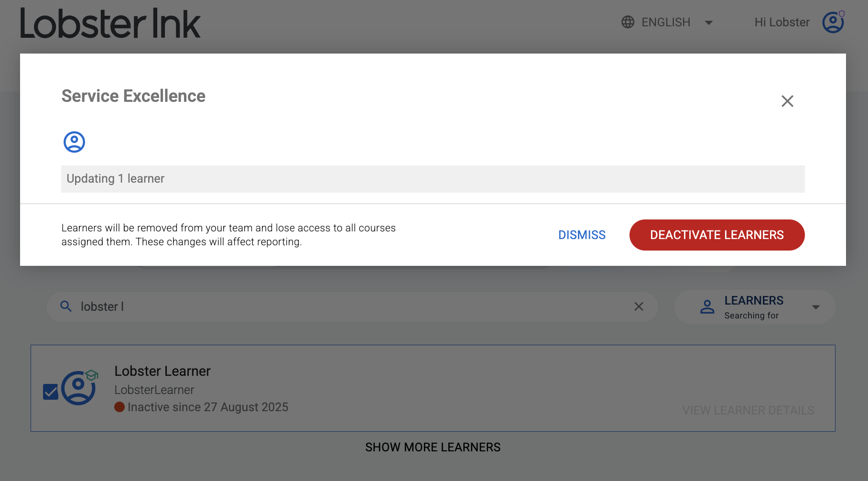
Task: Click the lobster l search field
Action: 352,307
